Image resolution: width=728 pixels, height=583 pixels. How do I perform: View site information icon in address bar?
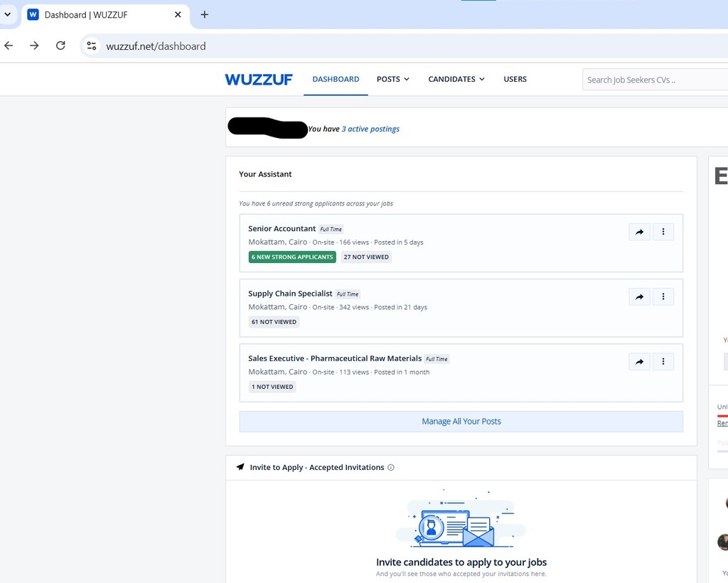click(x=92, y=46)
